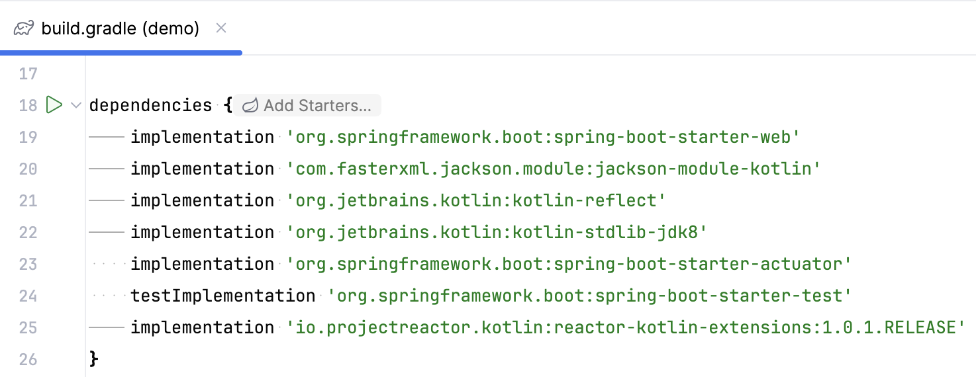This screenshot has width=980, height=377.
Task: Click the kotlin-reflect dependency string
Action: tap(475, 200)
